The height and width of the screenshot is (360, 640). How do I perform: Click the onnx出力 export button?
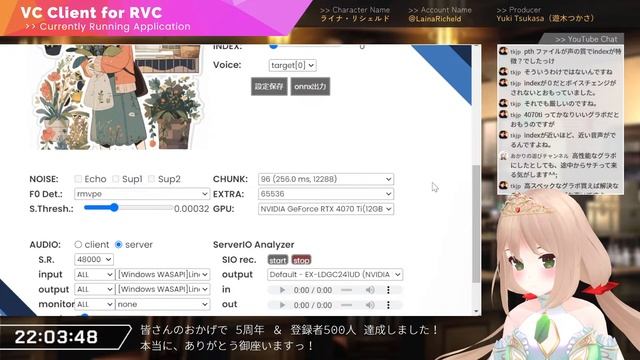310,87
